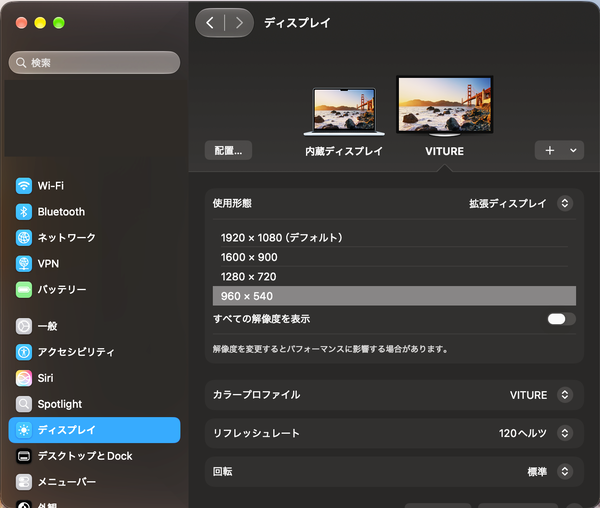Click the red close window button
The height and width of the screenshot is (508, 600).
(21, 23)
